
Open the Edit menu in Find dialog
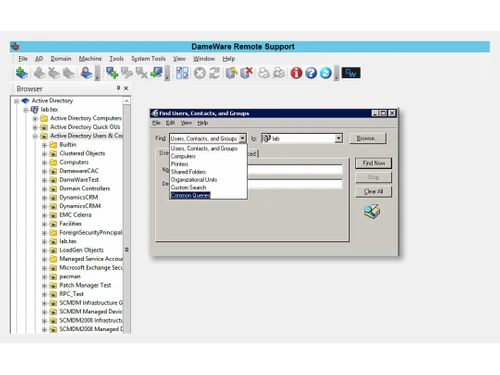(x=170, y=123)
